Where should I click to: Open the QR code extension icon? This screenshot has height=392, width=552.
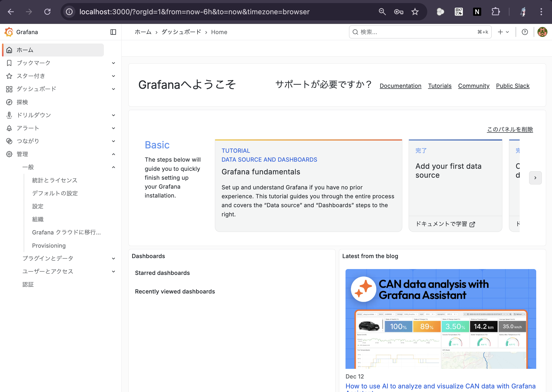459,12
